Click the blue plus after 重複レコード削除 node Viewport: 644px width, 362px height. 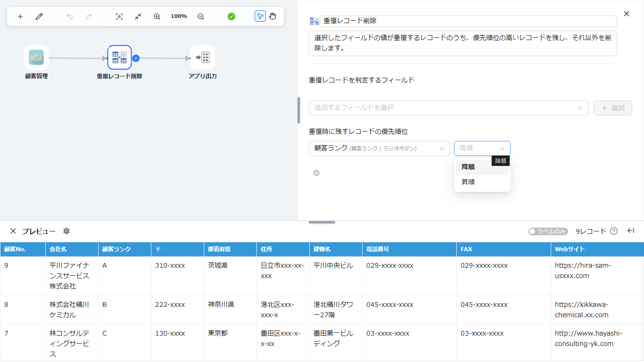pyautogui.click(x=136, y=58)
